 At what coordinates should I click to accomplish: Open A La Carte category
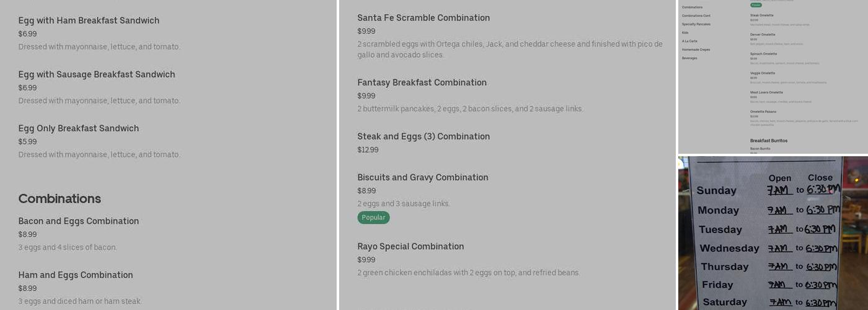point(689,41)
